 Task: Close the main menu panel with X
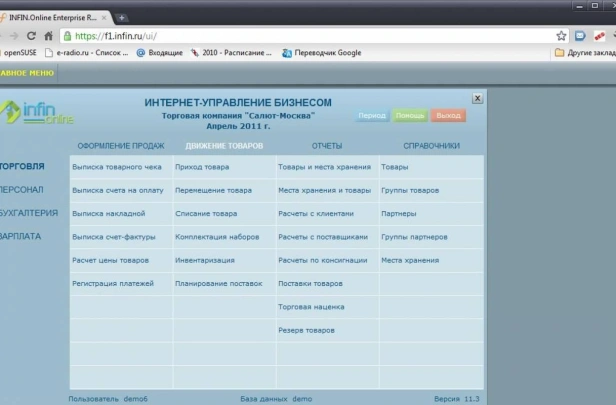[x=477, y=98]
